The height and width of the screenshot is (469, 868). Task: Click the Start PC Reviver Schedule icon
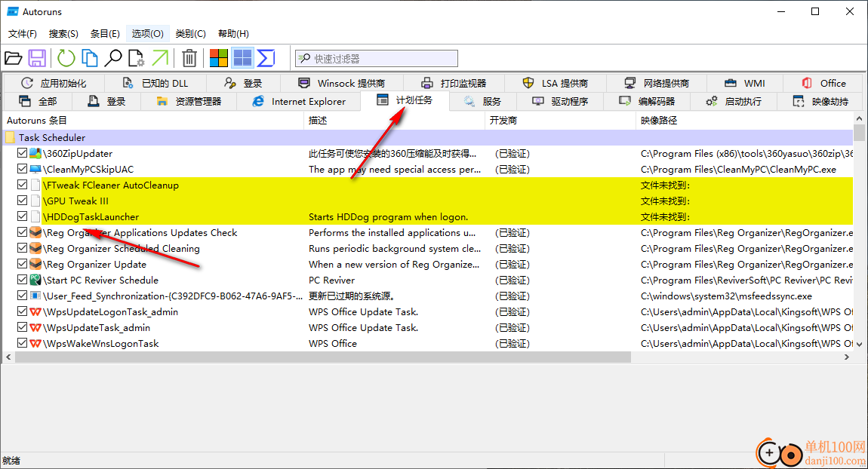(35, 280)
